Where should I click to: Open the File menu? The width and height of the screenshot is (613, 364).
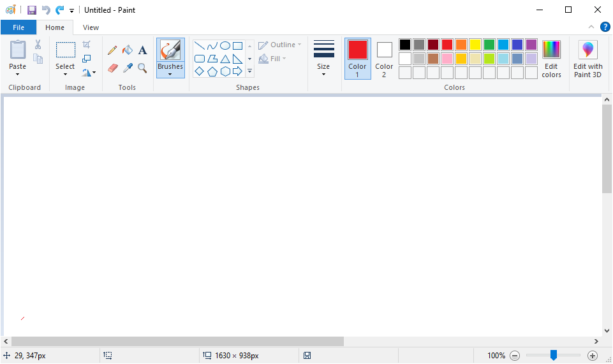[18, 27]
